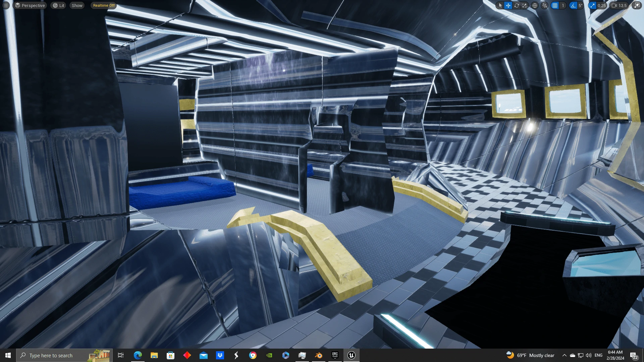
Task: Click the surface snapping icon
Action: [x=545, y=5]
